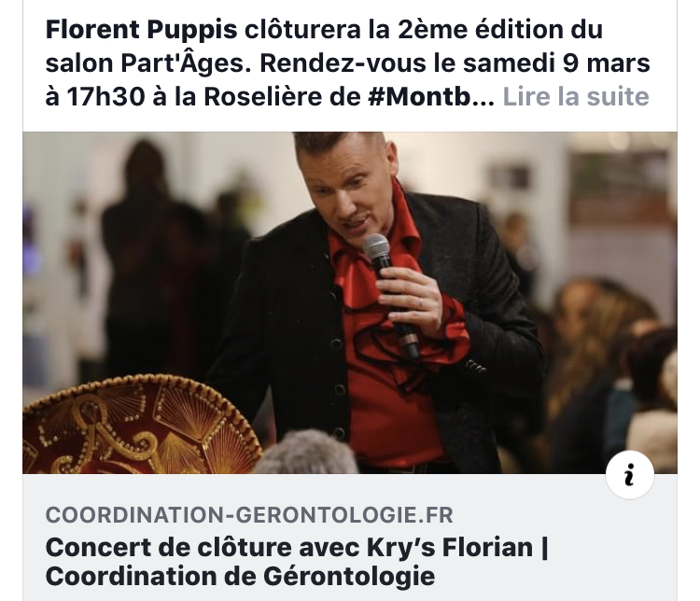Click the COORDINATION-GERONTOLOGIE.FR domain label
The width and height of the screenshot is (700, 601).
[249, 515]
